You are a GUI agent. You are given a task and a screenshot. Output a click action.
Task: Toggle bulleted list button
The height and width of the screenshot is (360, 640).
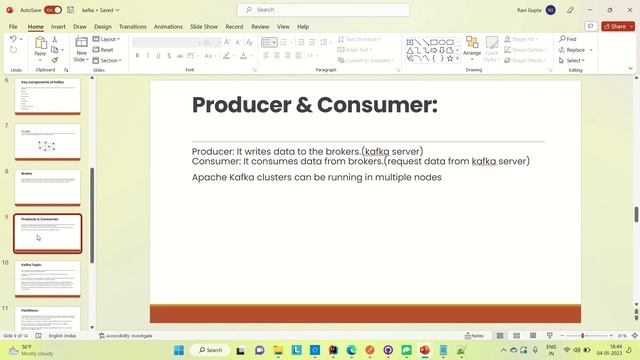tap(267, 42)
